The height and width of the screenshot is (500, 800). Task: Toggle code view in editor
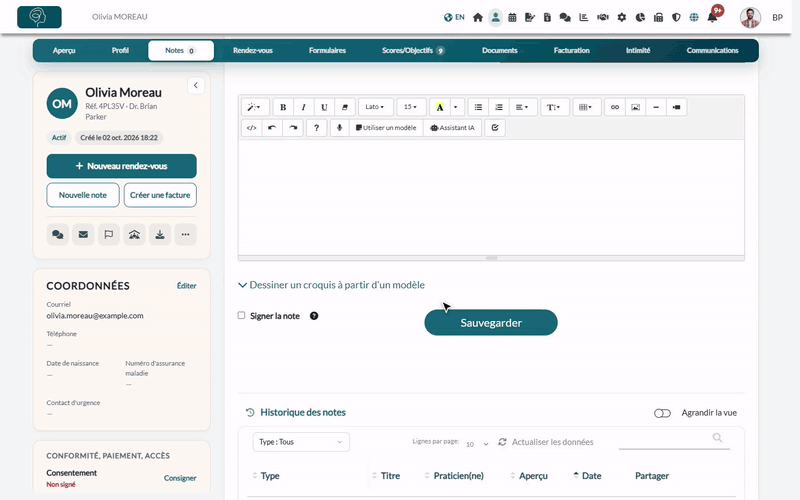coord(252,128)
